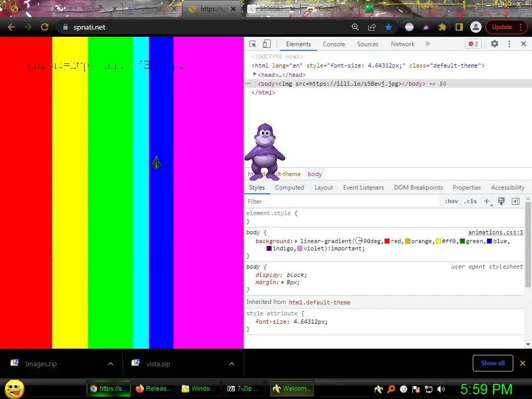
Task: Open the green color swatch
Action: [462, 241]
